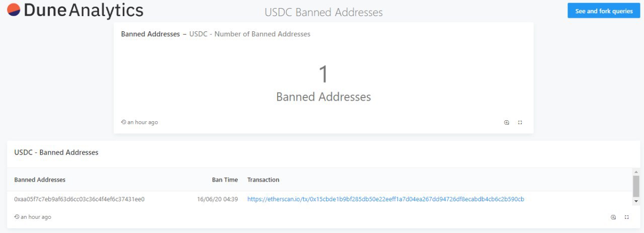Screen dimensions: 644x233
Task: Sort by the Transaction column header
Action: click(263, 180)
